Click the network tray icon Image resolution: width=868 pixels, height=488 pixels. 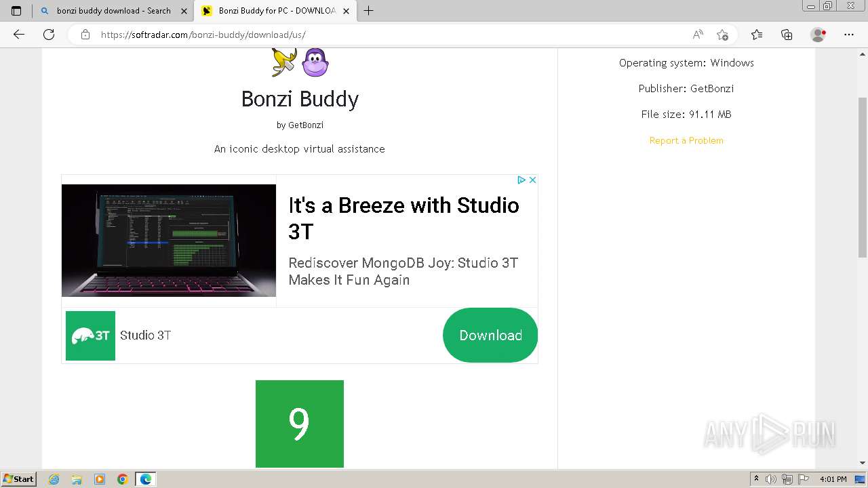tap(787, 479)
